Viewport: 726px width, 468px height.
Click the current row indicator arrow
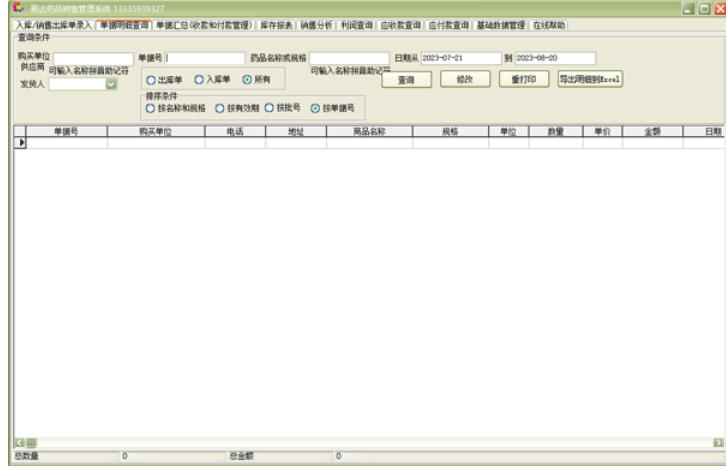tap(20, 143)
